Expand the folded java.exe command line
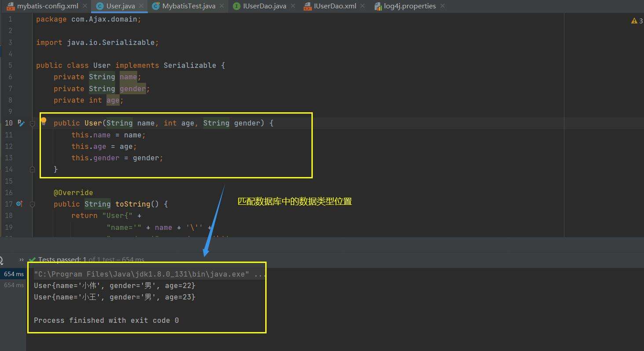This screenshot has height=351, width=644. (x=260, y=274)
